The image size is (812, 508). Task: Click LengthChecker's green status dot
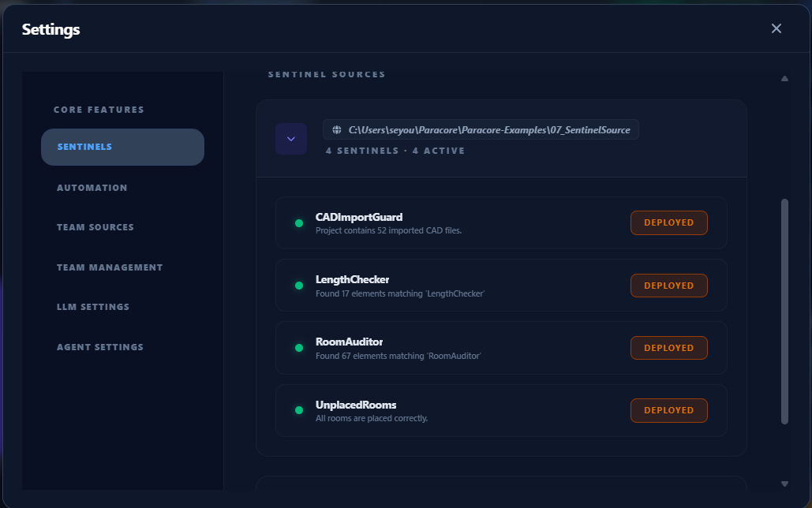298,286
